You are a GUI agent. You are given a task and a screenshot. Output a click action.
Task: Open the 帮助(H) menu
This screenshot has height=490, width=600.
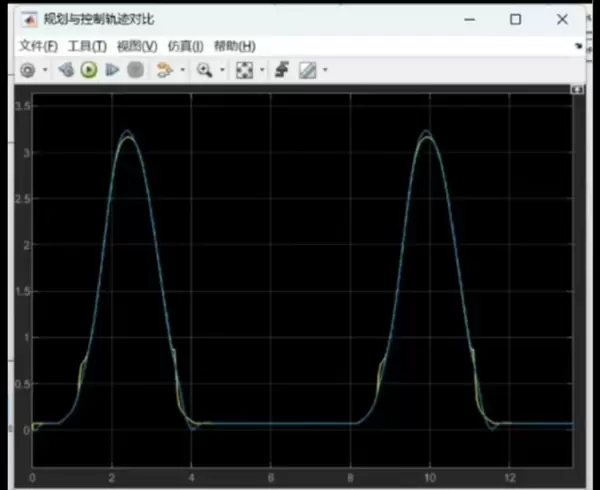point(234,46)
